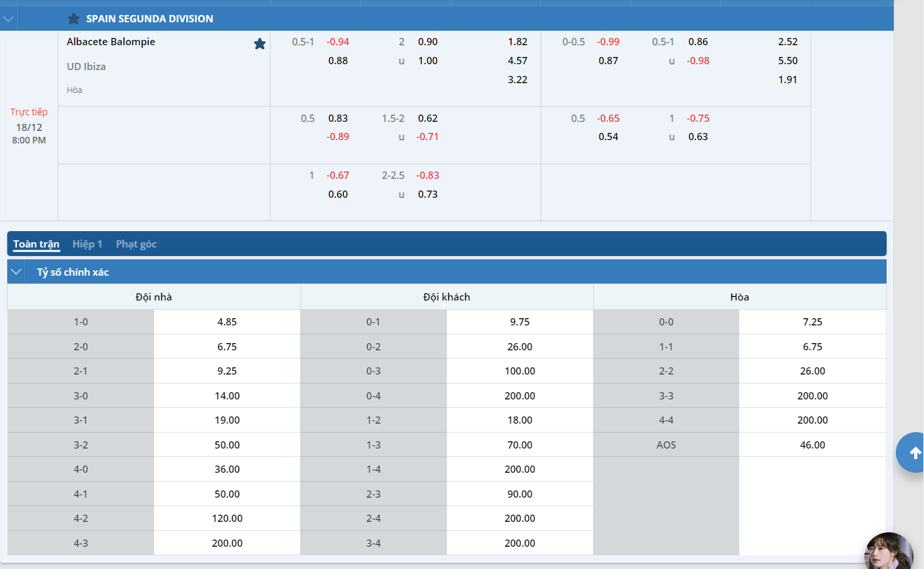Select over 2 goals odds 0.90
Image resolution: width=924 pixels, height=569 pixels.
pyautogui.click(x=428, y=42)
